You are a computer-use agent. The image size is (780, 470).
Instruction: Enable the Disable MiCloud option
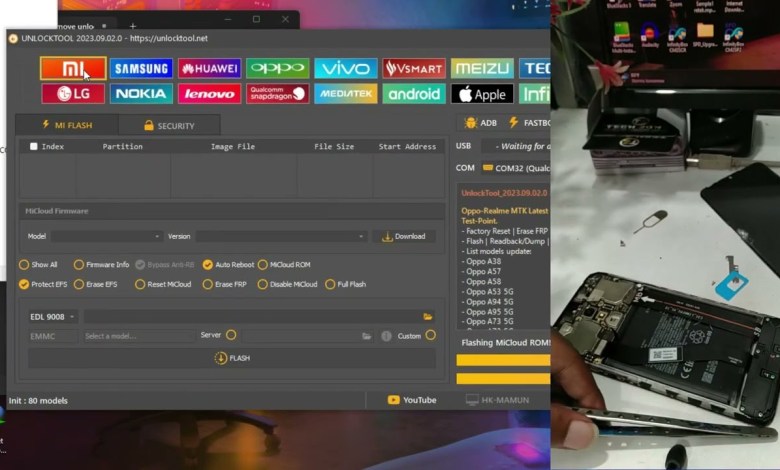click(x=262, y=284)
